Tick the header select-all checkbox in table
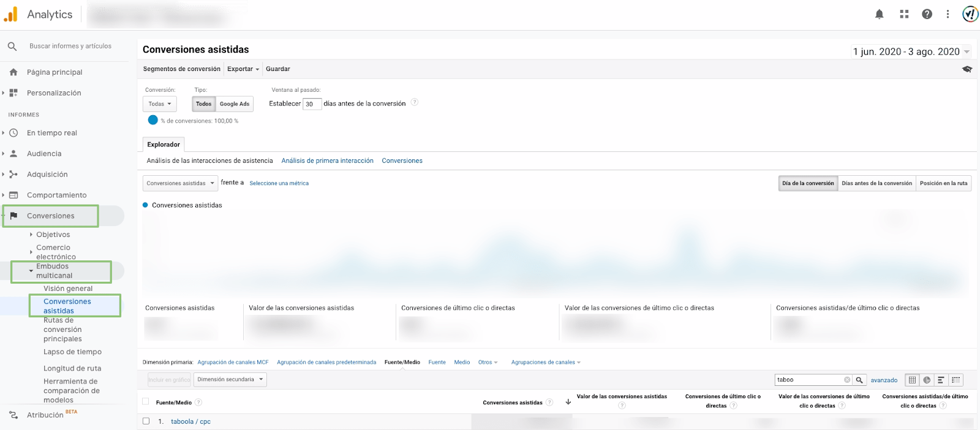This screenshot has width=980, height=430. click(x=146, y=402)
